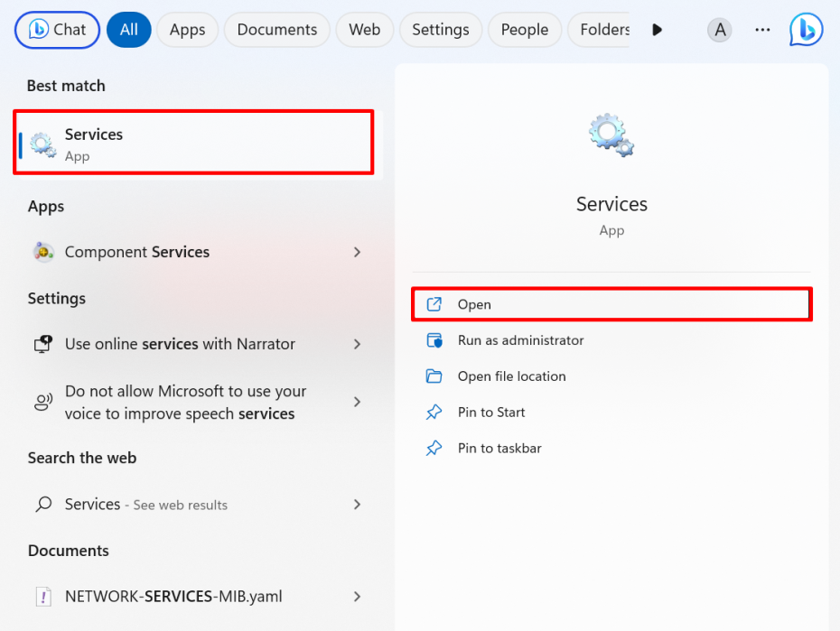Click the play arrow to show more filters
Viewport: 840px width, 631px height.
tap(657, 30)
